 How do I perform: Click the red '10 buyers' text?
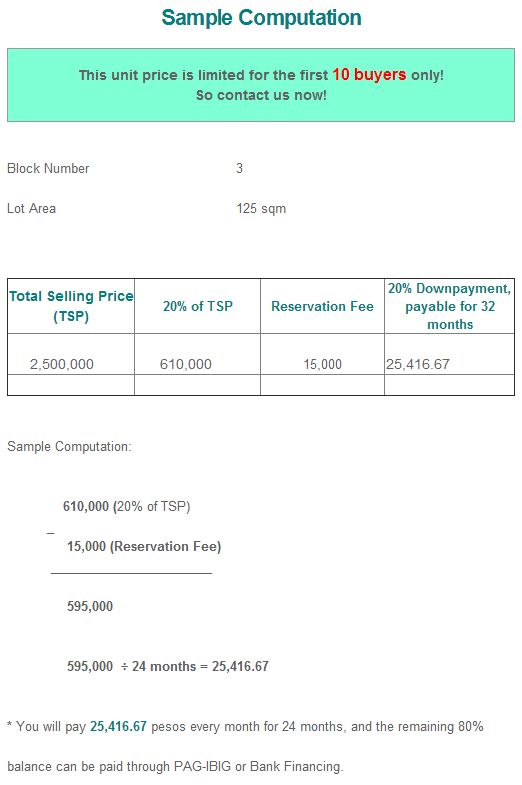[x=369, y=75]
